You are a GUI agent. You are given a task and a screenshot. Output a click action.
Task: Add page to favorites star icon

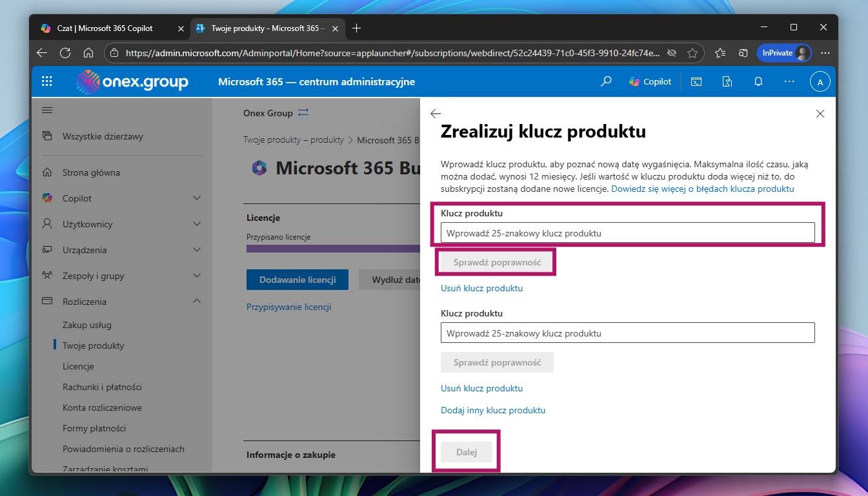click(x=692, y=53)
